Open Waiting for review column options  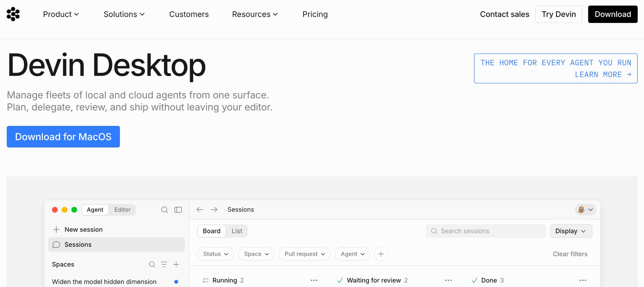[448, 280]
